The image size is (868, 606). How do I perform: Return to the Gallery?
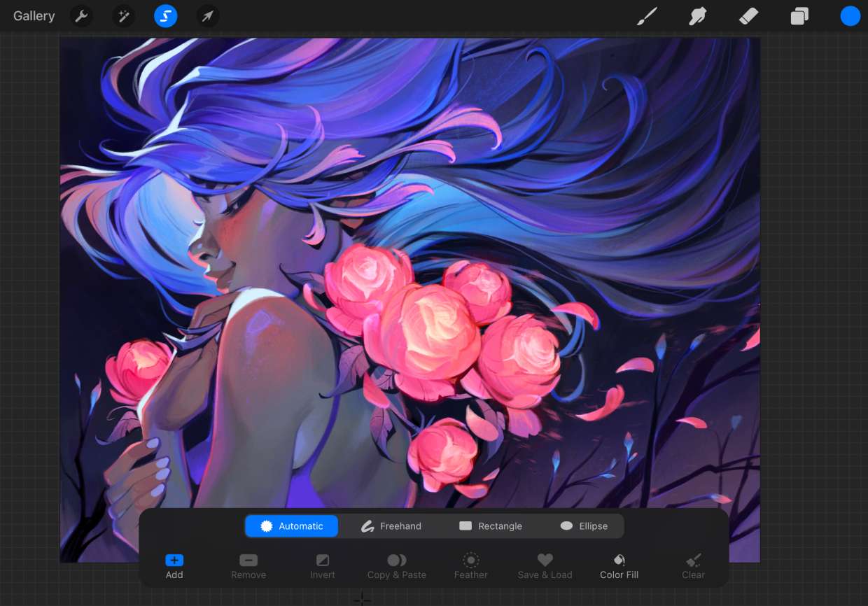[x=34, y=16]
